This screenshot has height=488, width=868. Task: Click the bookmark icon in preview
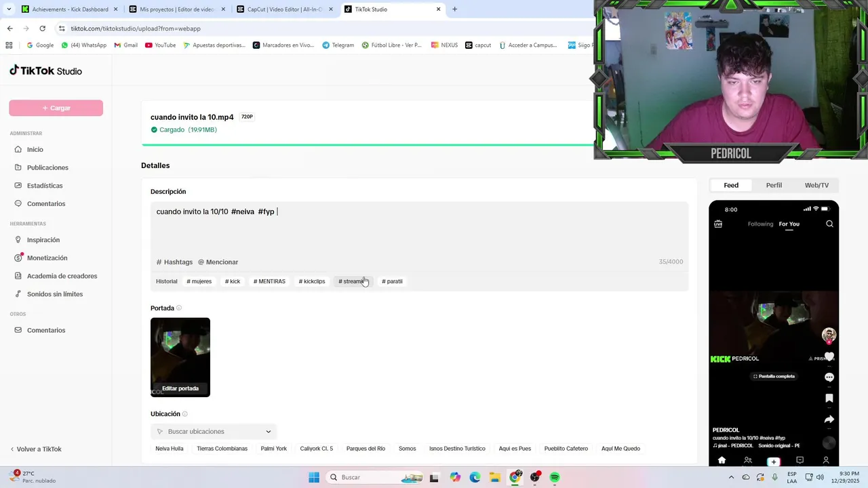tap(829, 399)
